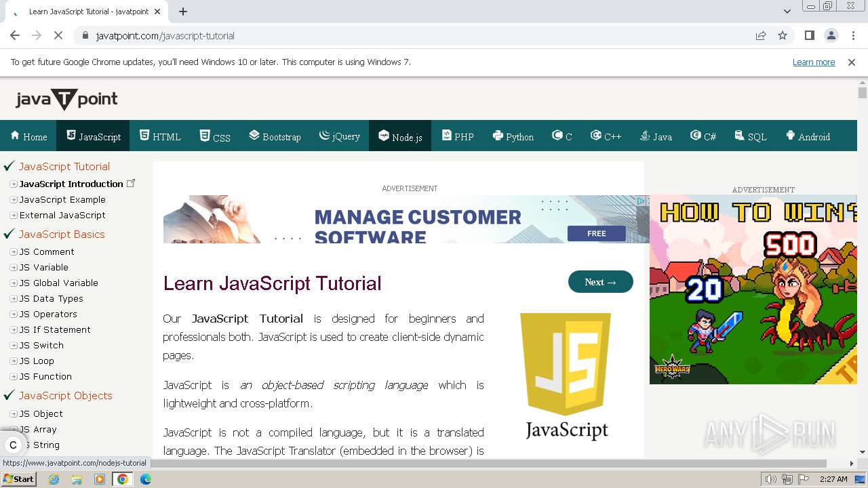Open the C tutorial menu item
868x488 pixels.
click(562, 136)
